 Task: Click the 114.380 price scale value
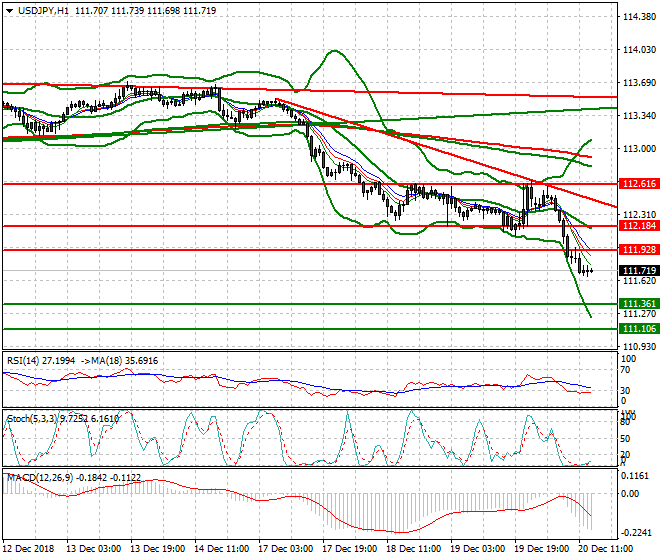[x=638, y=17]
